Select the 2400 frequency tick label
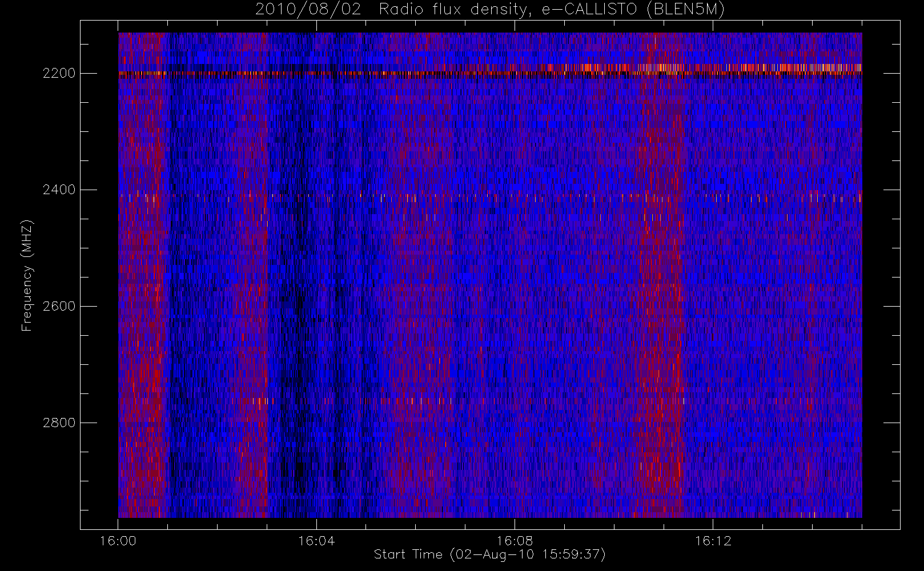Image resolution: width=924 pixels, height=571 pixels. (x=59, y=190)
